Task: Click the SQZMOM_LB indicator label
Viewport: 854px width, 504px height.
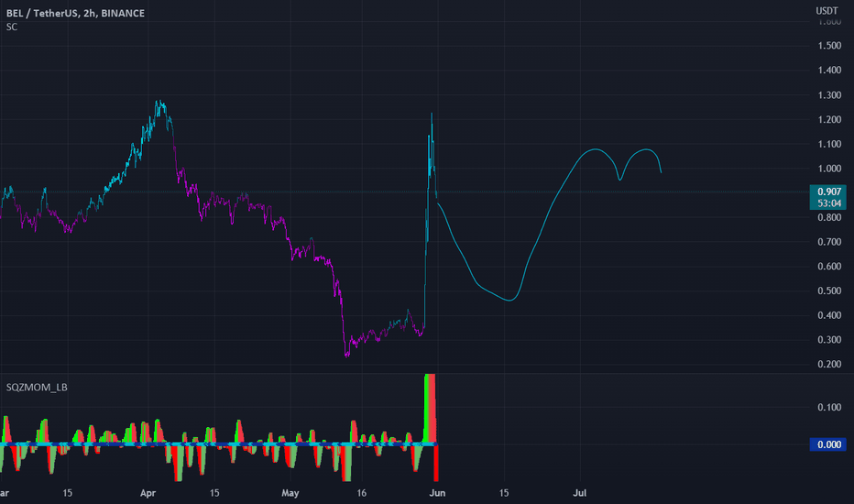Action: pos(37,388)
